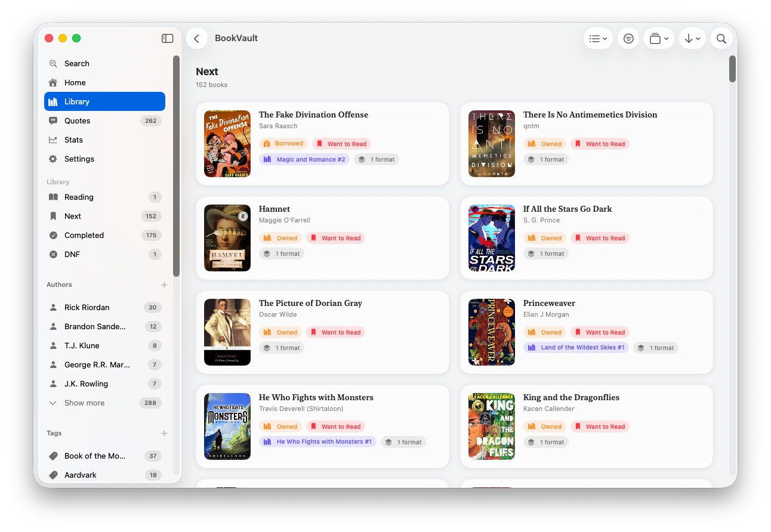Open The Picture of Dorian Gray cover

(x=227, y=332)
